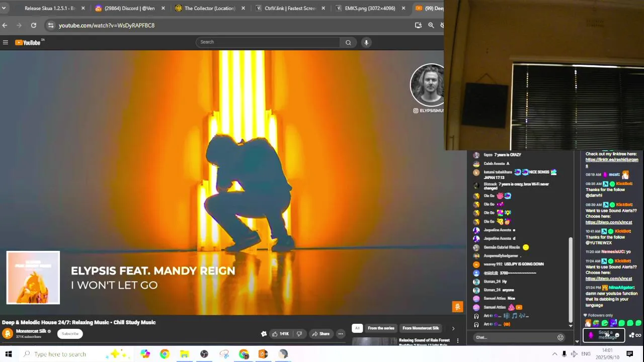Subscribe to Monstercat Silk

point(70,334)
